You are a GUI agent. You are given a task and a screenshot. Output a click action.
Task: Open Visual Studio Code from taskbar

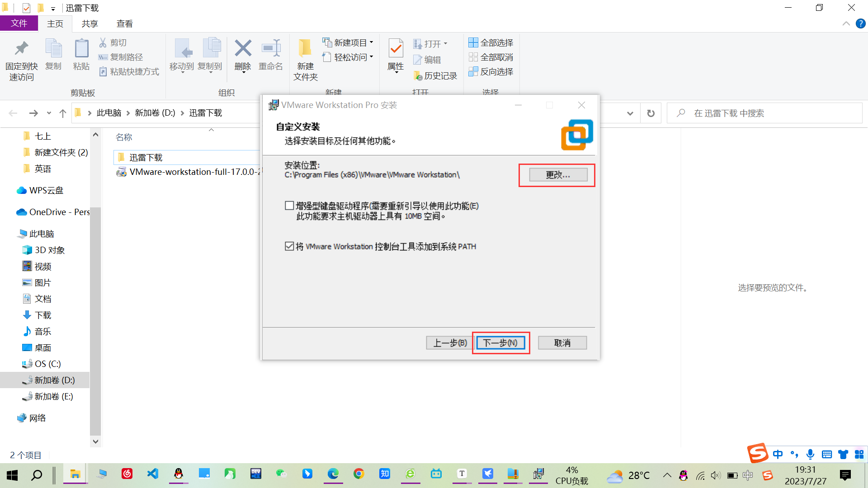pyautogui.click(x=153, y=474)
